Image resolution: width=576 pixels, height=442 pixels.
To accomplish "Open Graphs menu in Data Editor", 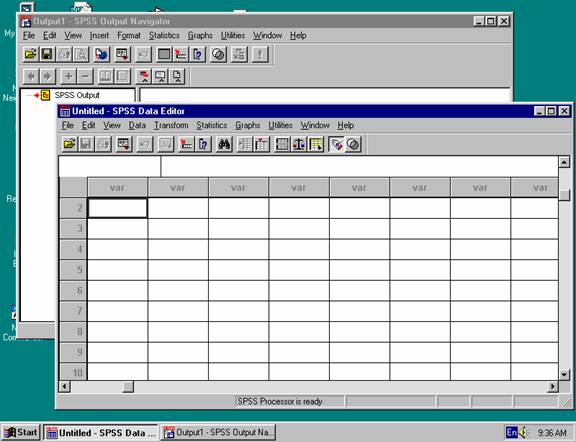I will click(248, 125).
